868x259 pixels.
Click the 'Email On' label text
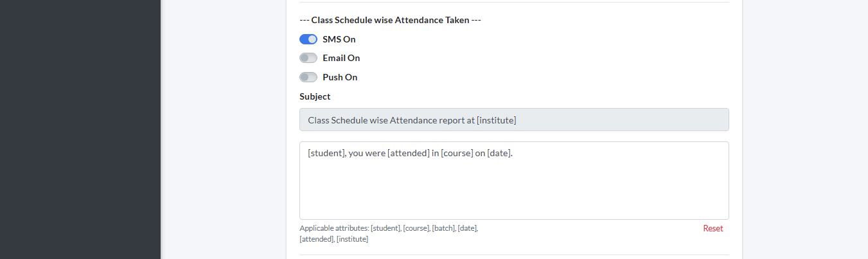pyautogui.click(x=341, y=58)
